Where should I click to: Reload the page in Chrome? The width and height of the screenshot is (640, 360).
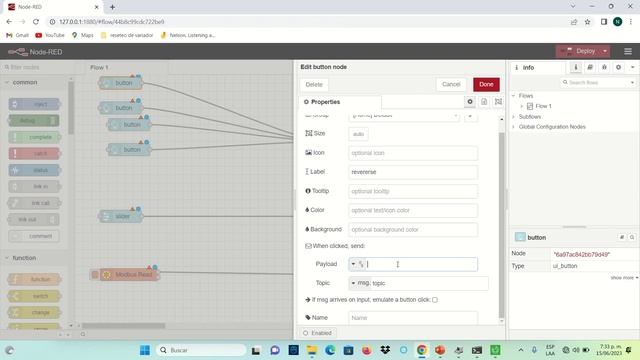tap(36, 22)
